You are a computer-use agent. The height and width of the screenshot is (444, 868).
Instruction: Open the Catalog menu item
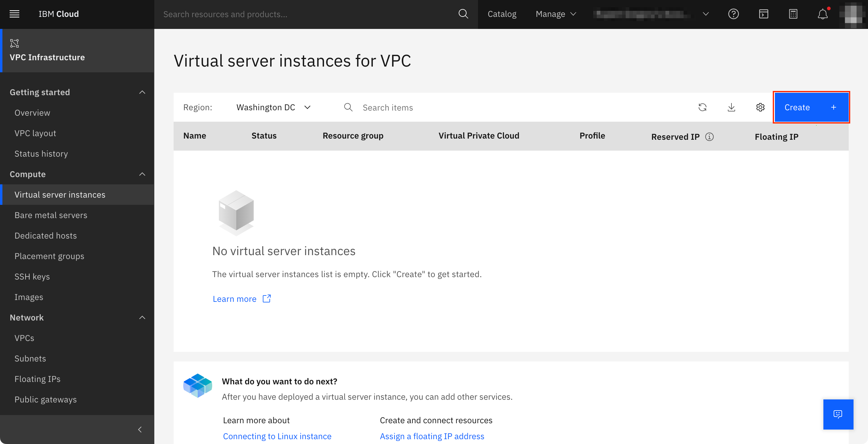coord(502,14)
